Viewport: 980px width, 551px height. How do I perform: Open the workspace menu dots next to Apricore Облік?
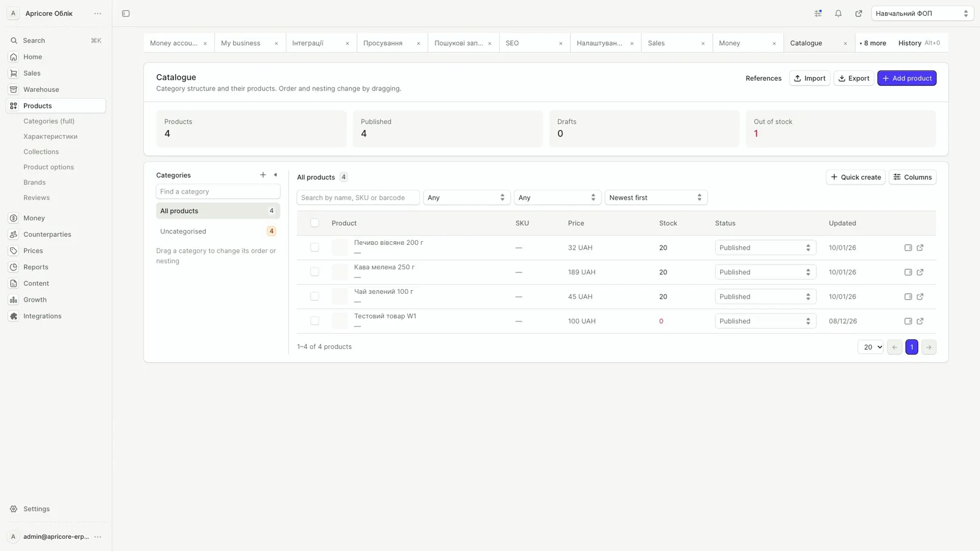click(x=97, y=13)
